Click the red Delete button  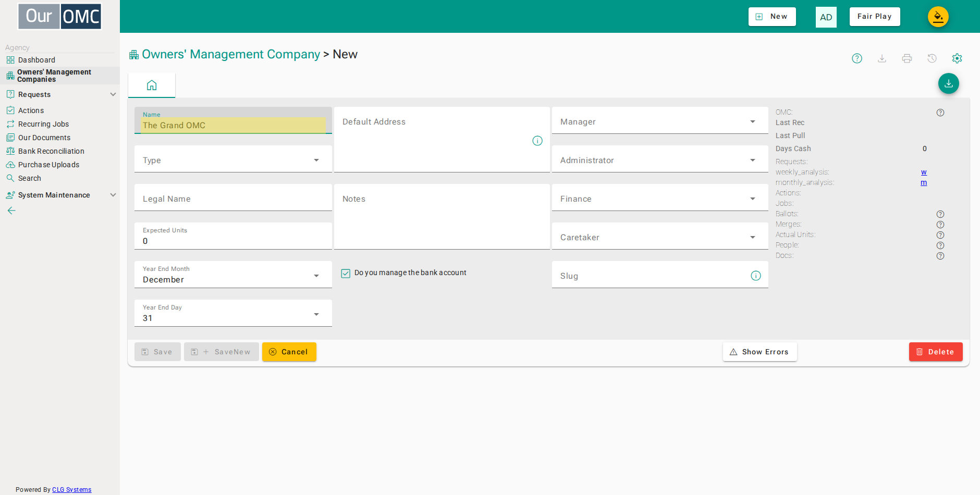click(x=936, y=352)
